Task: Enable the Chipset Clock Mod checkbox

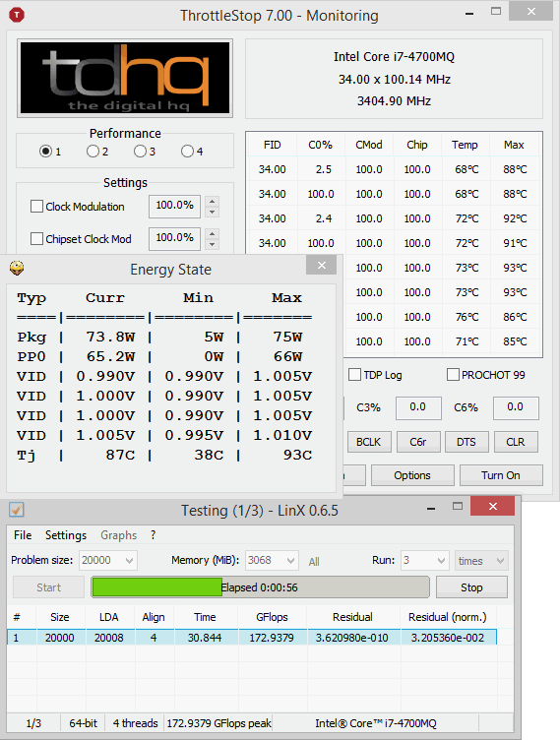Action: (36, 239)
